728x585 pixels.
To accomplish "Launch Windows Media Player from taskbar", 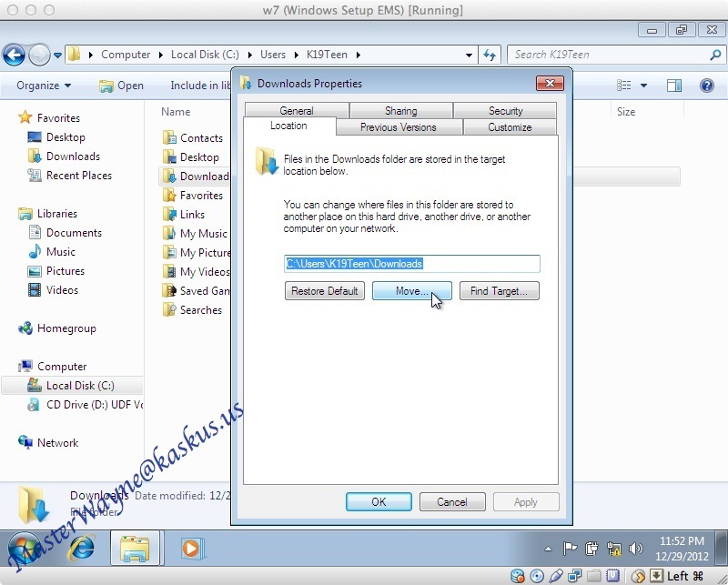I will (x=191, y=549).
